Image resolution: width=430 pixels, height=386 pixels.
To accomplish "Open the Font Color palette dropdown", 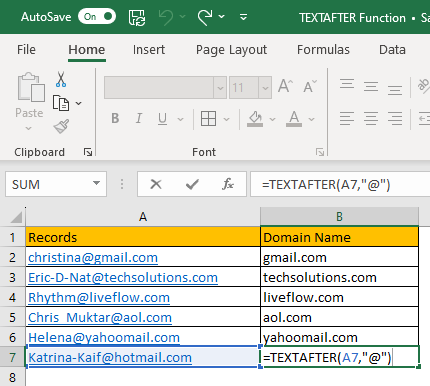I will [312, 119].
